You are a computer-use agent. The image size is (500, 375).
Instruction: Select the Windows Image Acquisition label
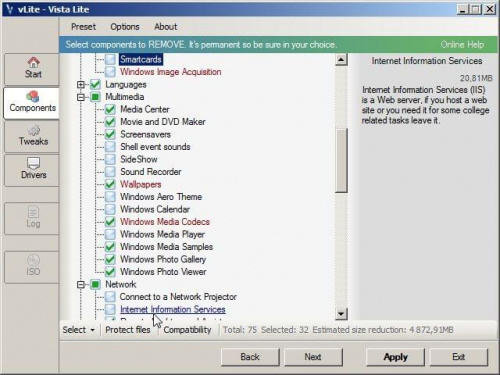tap(171, 72)
